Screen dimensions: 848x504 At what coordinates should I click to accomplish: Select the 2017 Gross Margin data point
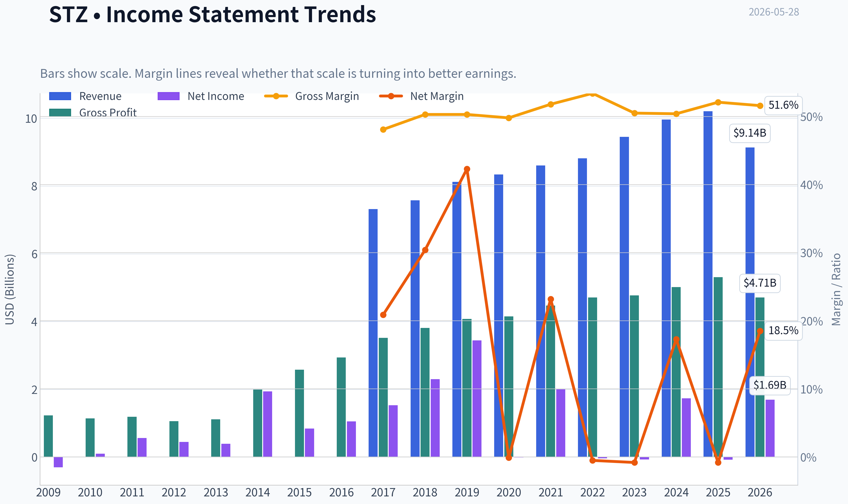coord(383,129)
